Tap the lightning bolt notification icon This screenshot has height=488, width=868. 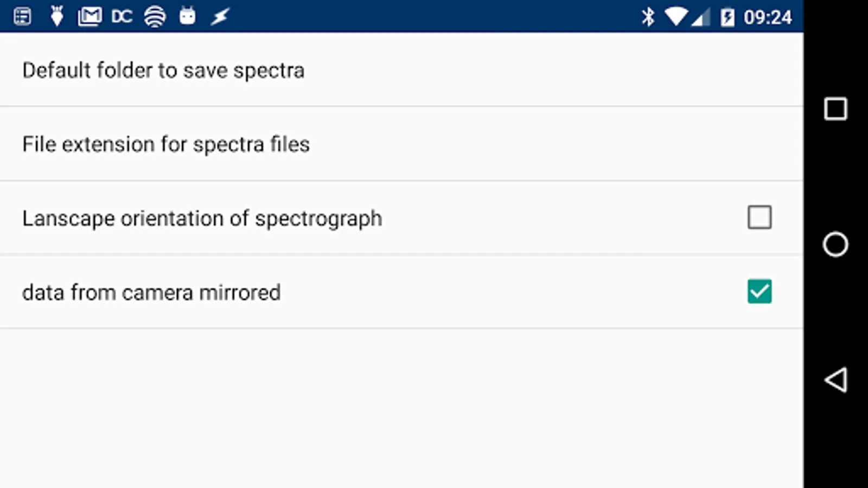[220, 17]
